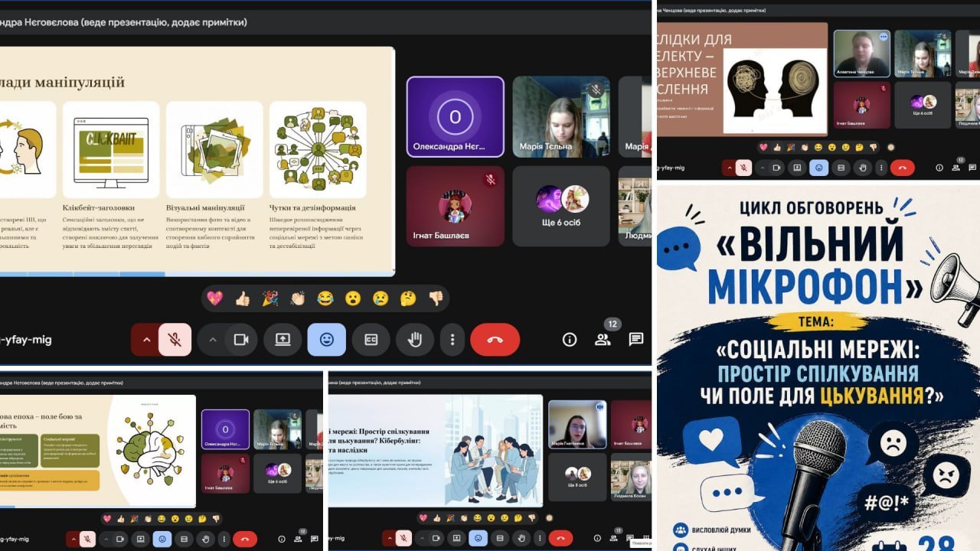Turn on the camera in the largest call
The image size is (980, 551).
(x=242, y=340)
